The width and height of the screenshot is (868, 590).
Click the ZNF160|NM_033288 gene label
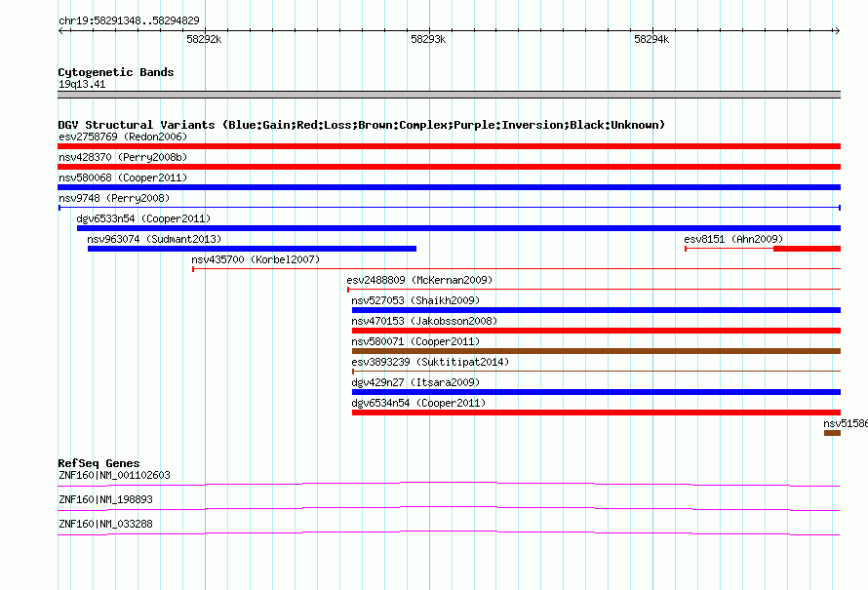105,524
